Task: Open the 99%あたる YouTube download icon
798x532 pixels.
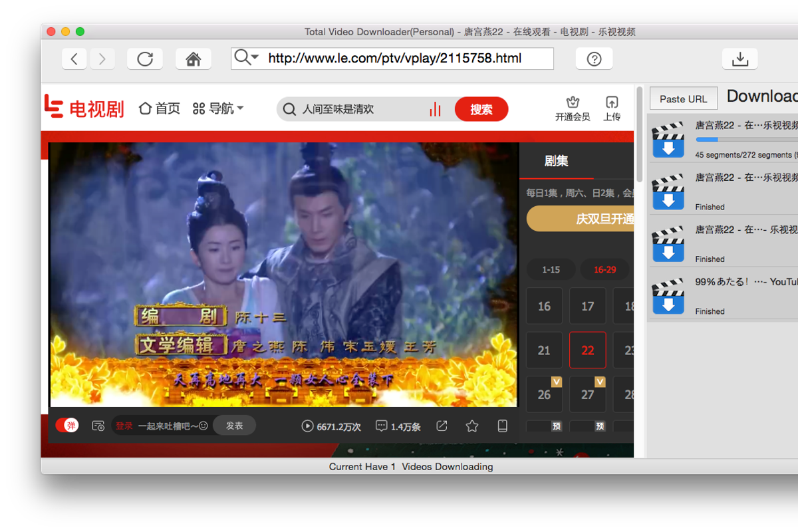Action: coord(668,295)
